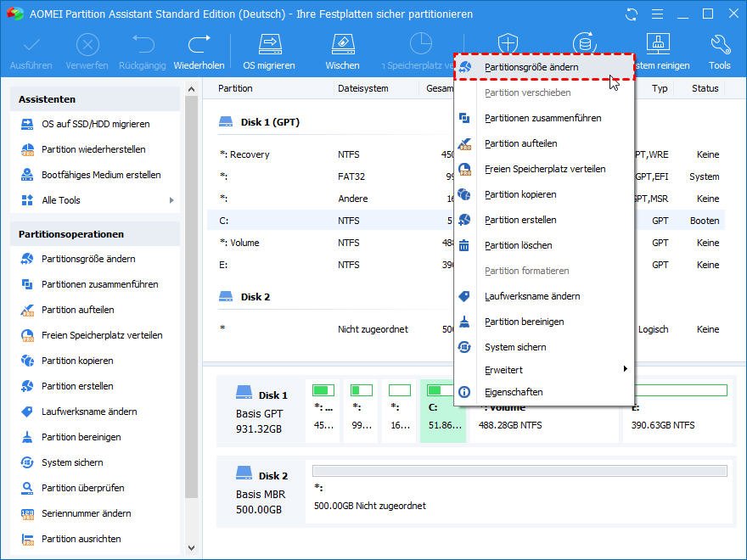The image size is (747, 560).
Task: Click sidebar scroll down arrow
Action: 192,548
